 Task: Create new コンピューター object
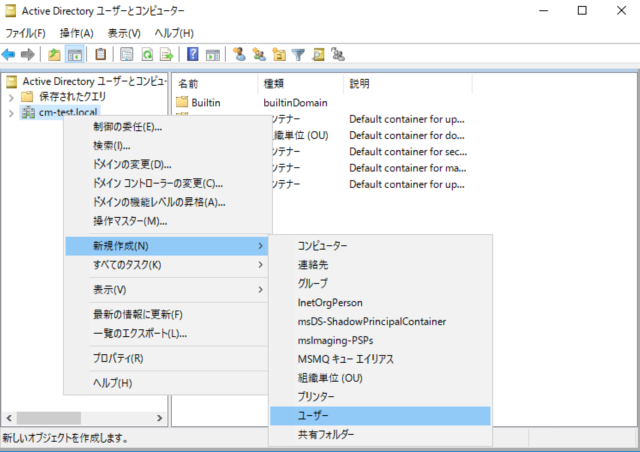380,246
